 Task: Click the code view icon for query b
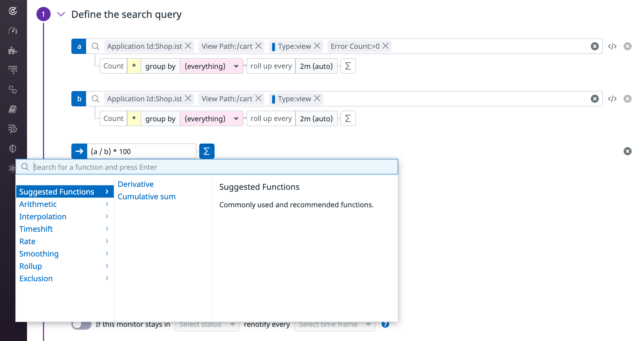(x=612, y=98)
